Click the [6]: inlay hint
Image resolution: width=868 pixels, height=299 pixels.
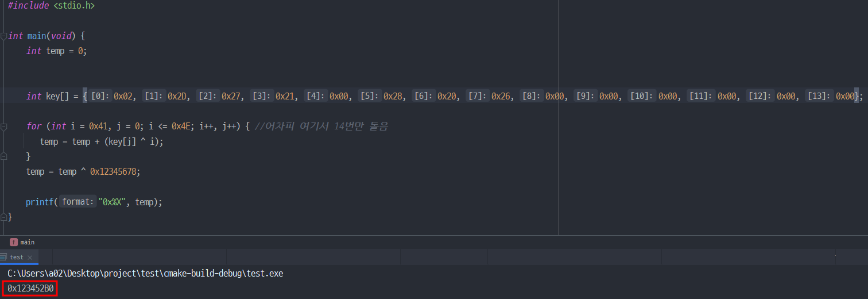coord(425,97)
